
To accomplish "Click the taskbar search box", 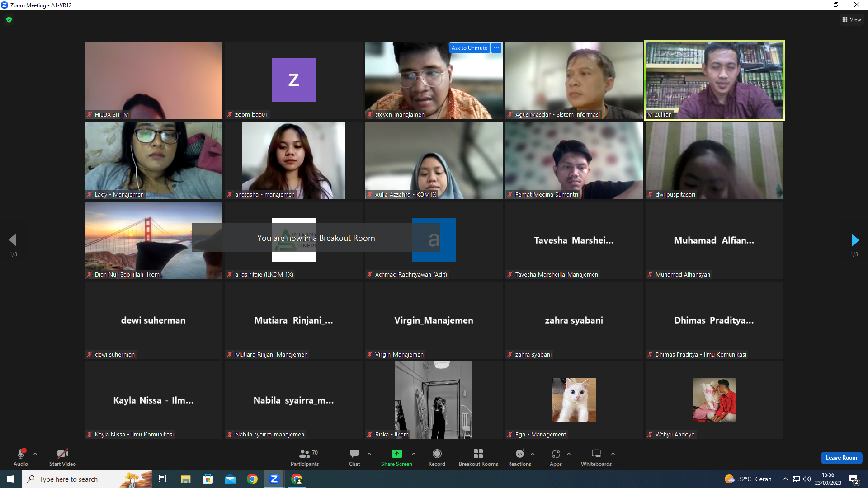I will [87, 479].
